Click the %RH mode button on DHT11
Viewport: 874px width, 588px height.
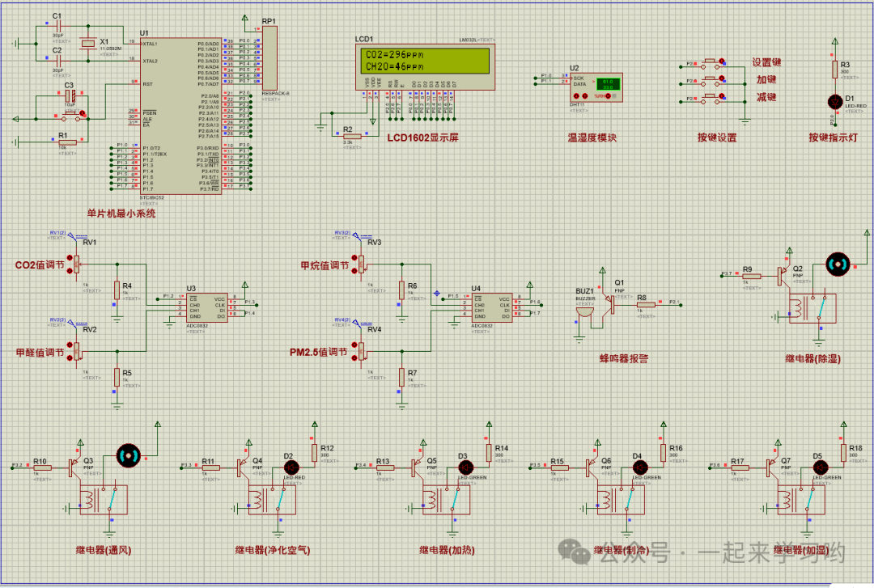608,96
